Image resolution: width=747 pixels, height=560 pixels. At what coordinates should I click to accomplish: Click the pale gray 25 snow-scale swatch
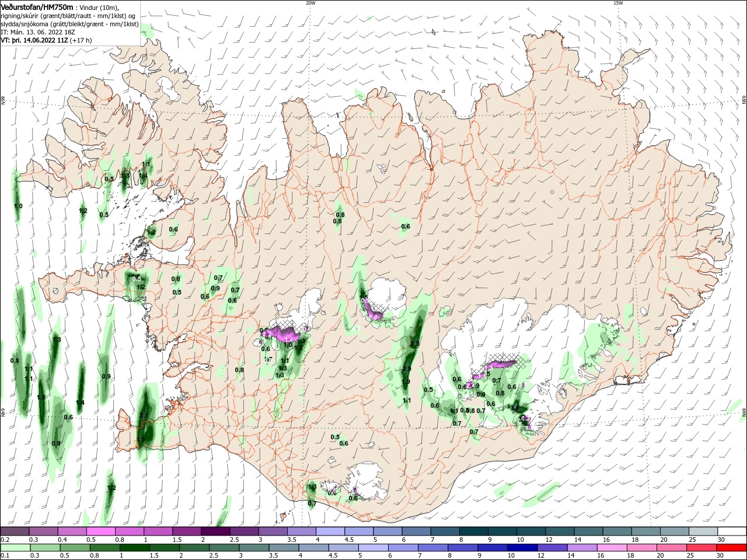click(703, 531)
